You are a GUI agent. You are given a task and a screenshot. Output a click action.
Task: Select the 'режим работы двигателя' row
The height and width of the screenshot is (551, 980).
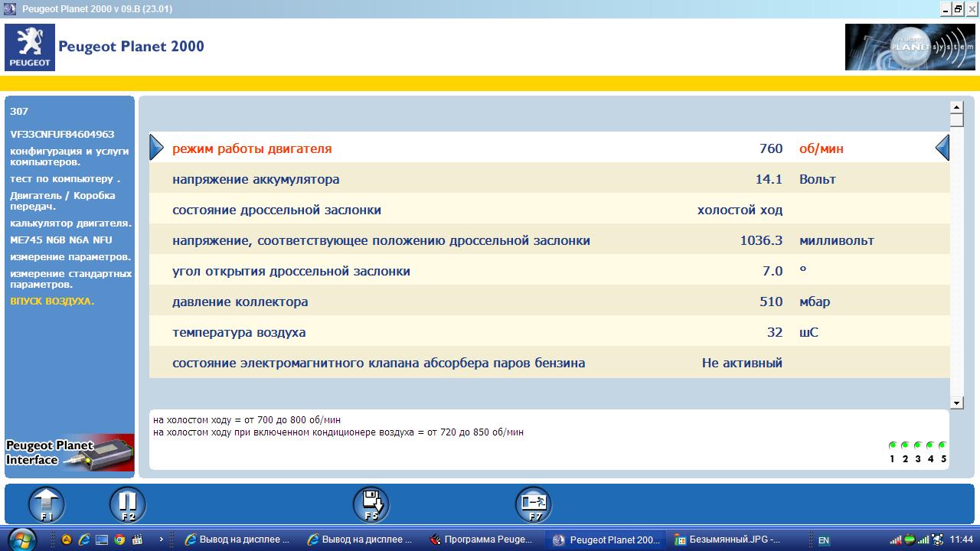click(x=549, y=148)
